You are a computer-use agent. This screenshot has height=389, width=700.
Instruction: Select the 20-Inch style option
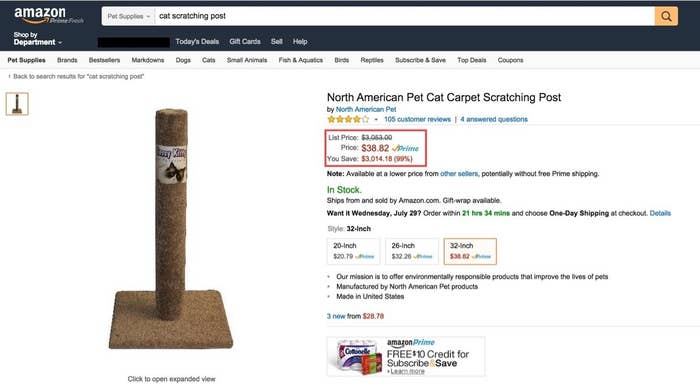[354, 251]
